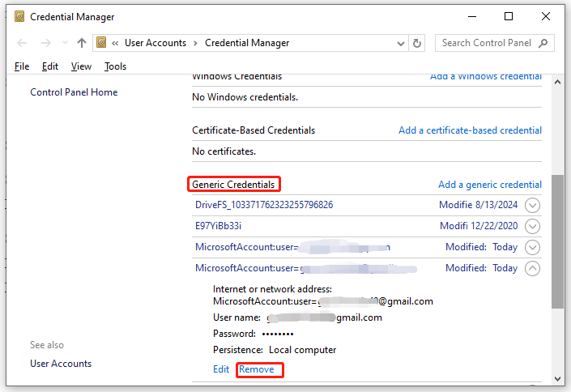Select User Accounts in the breadcrumb
Screen dimensions: 571x392
click(x=156, y=43)
